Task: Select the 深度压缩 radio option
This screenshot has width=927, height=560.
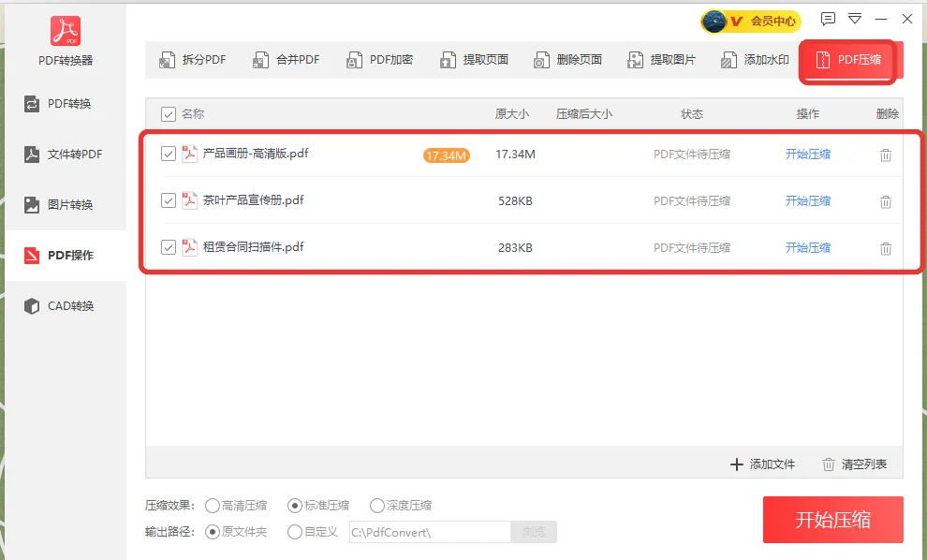Action: (x=400, y=506)
